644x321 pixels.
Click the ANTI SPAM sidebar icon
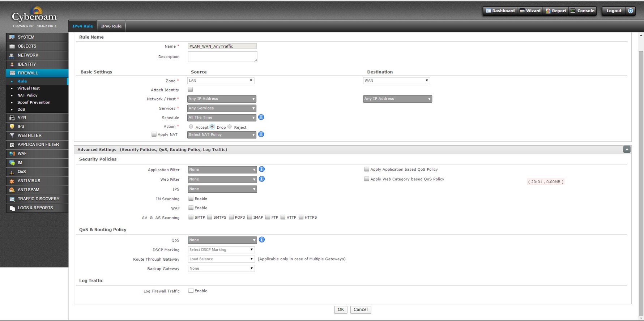point(12,190)
